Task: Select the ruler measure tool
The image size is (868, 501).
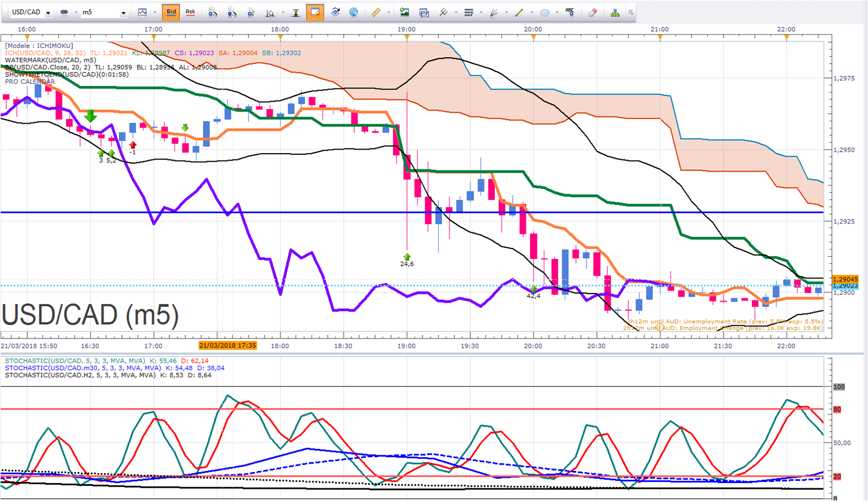Action: click(x=376, y=12)
